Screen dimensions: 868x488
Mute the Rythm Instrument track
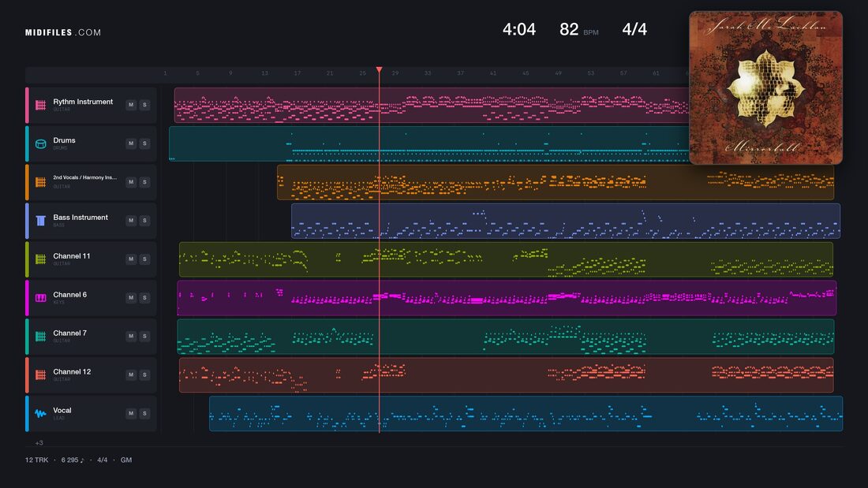coord(131,105)
